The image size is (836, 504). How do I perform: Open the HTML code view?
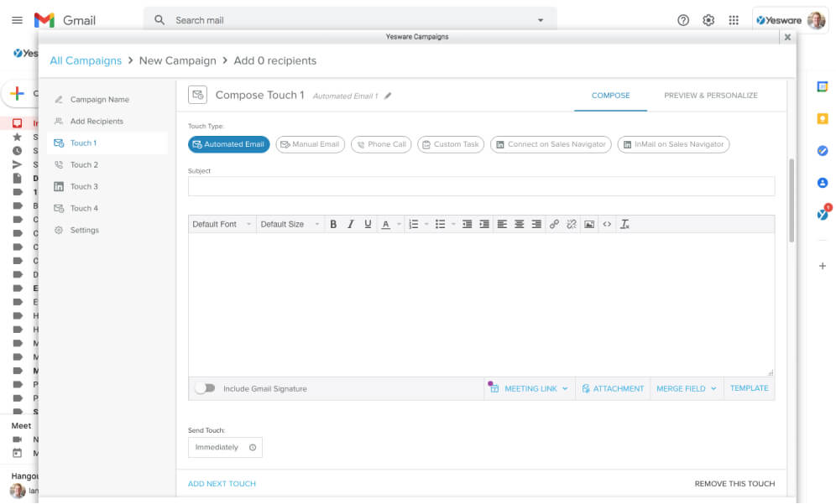[607, 224]
